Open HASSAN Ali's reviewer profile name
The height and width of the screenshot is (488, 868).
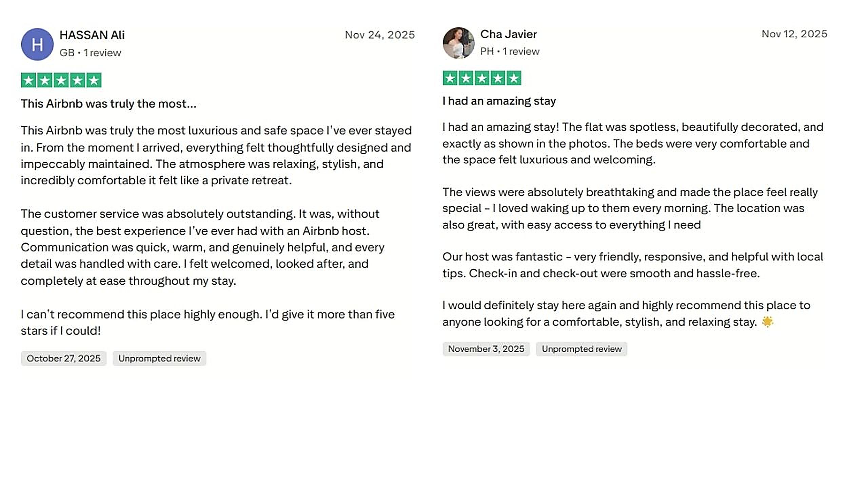[x=92, y=35]
